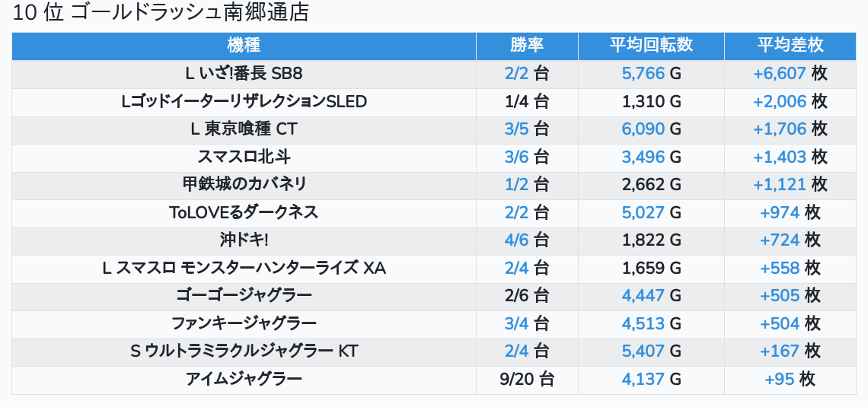
Task: Select the 甲鉄城のカバネリ machine name
Action: pos(244,185)
